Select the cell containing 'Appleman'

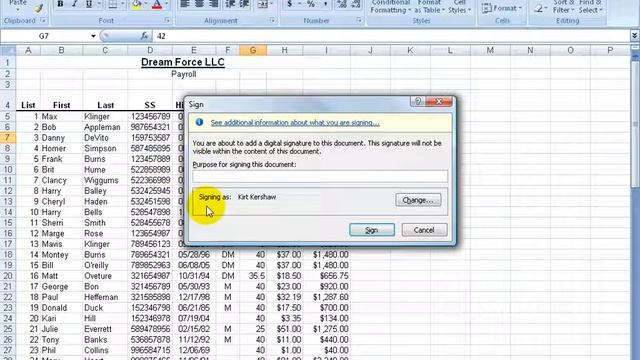click(x=105, y=127)
